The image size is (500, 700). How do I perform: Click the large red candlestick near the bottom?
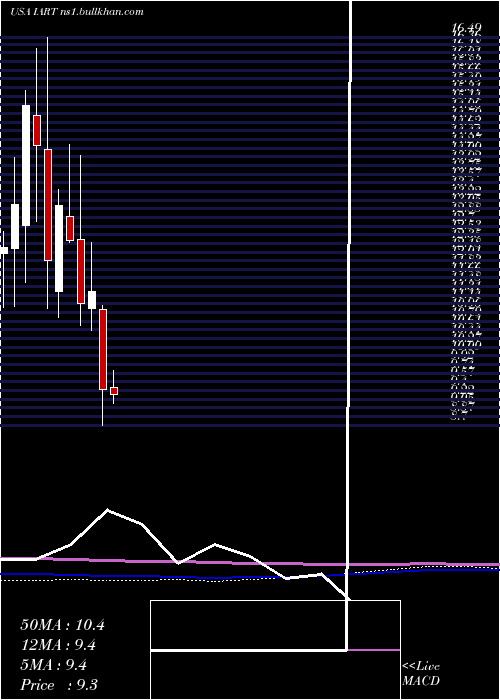click(x=103, y=349)
